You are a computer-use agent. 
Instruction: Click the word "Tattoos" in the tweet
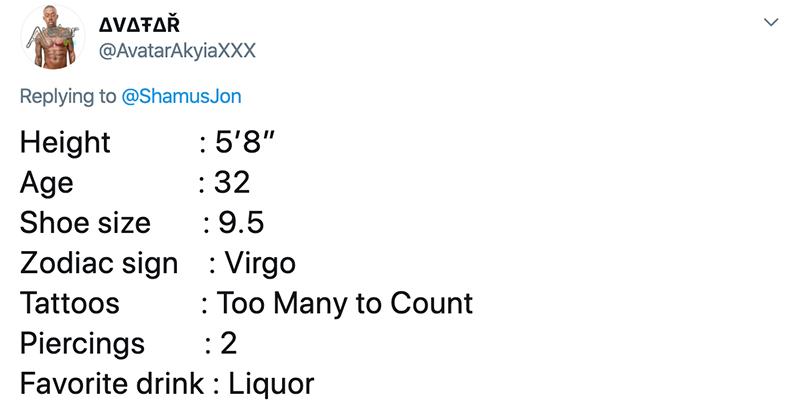[x=69, y=303]
